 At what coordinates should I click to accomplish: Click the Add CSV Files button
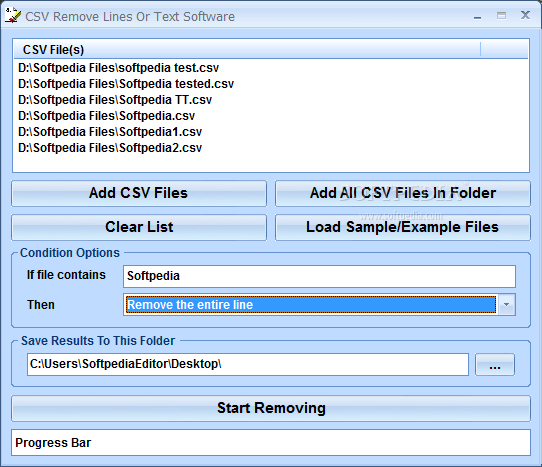[139, 193]
